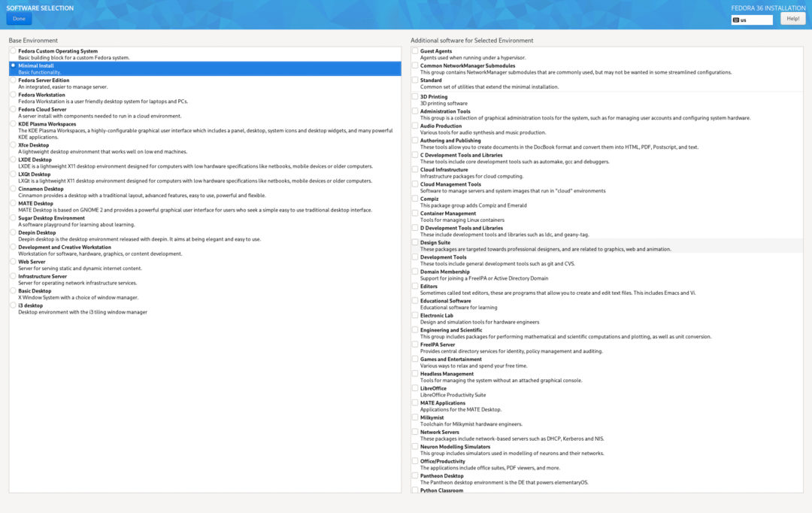Tick the Audio Production checkbox
812x513 pixels.
pyautogui.click(x=415, y=126)
